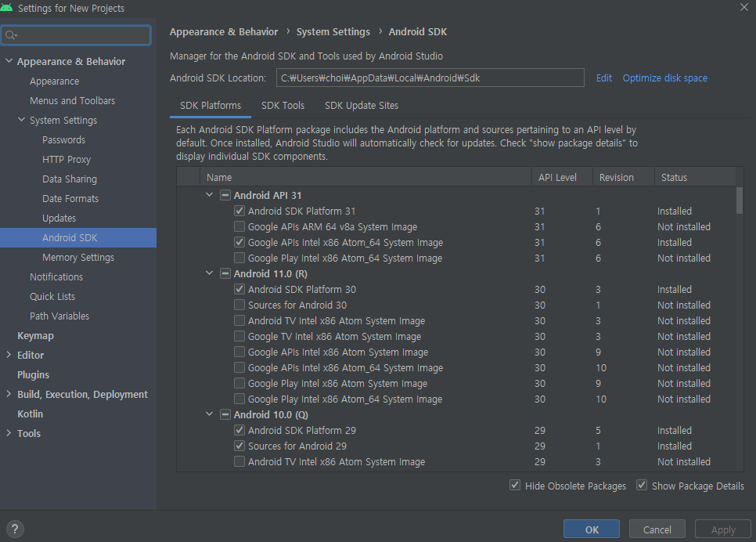Image resolution: width=756 pixels, height=542 pixels.
Task: Open Updates settings page
Action: coord(59,219)
